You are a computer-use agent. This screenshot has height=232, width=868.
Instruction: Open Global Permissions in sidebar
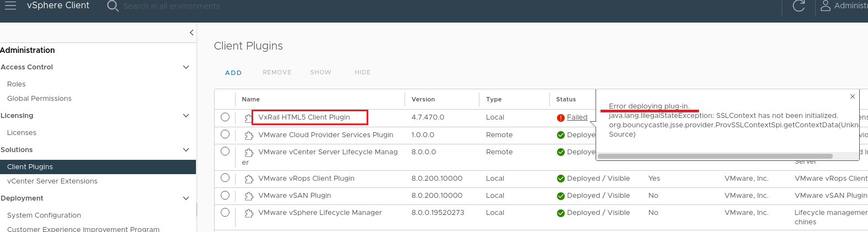tap(39, 99)
